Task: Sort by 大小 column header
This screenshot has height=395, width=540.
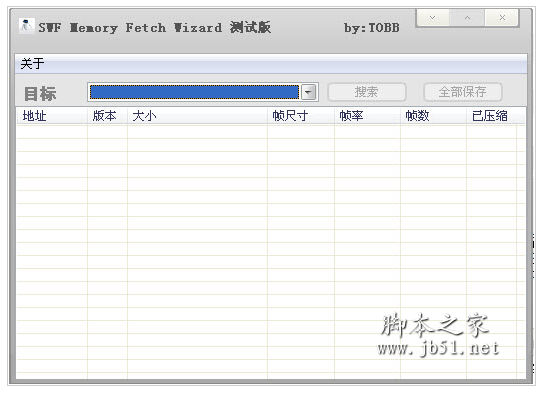Action: coord(197,116)
